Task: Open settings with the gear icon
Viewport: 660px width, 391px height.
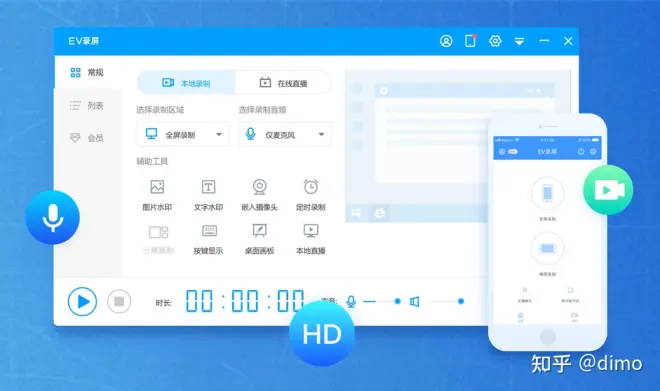Action: (x=495, y=41)
